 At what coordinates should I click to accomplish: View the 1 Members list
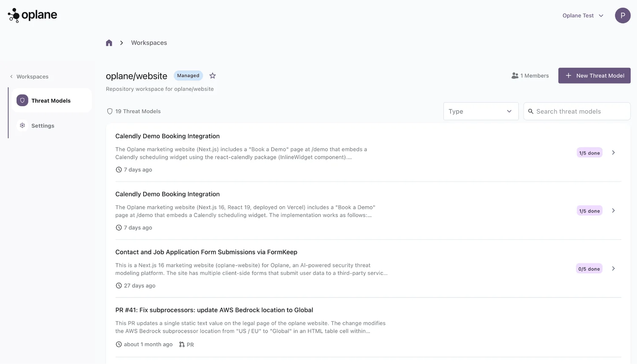(x=530, y=76)
